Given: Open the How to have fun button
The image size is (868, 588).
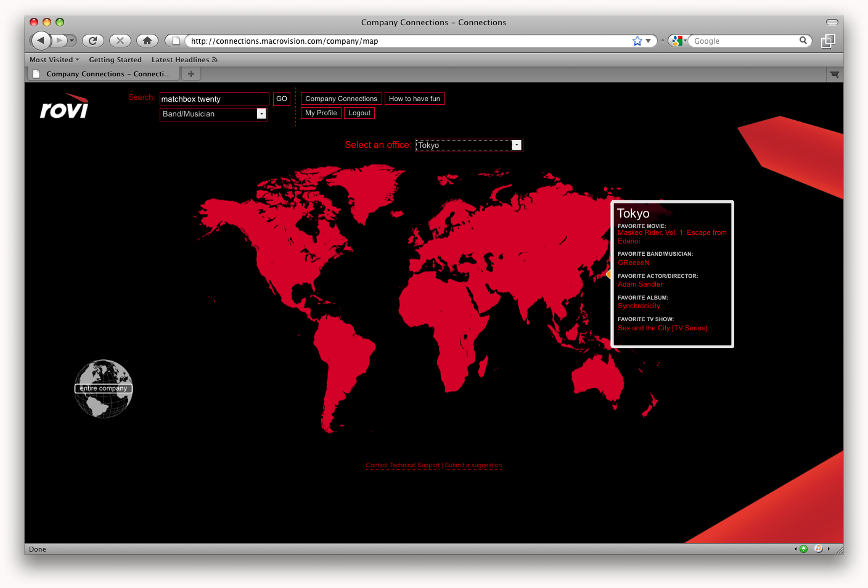Looking at the screenshot, I should click(x=414, y=99).
